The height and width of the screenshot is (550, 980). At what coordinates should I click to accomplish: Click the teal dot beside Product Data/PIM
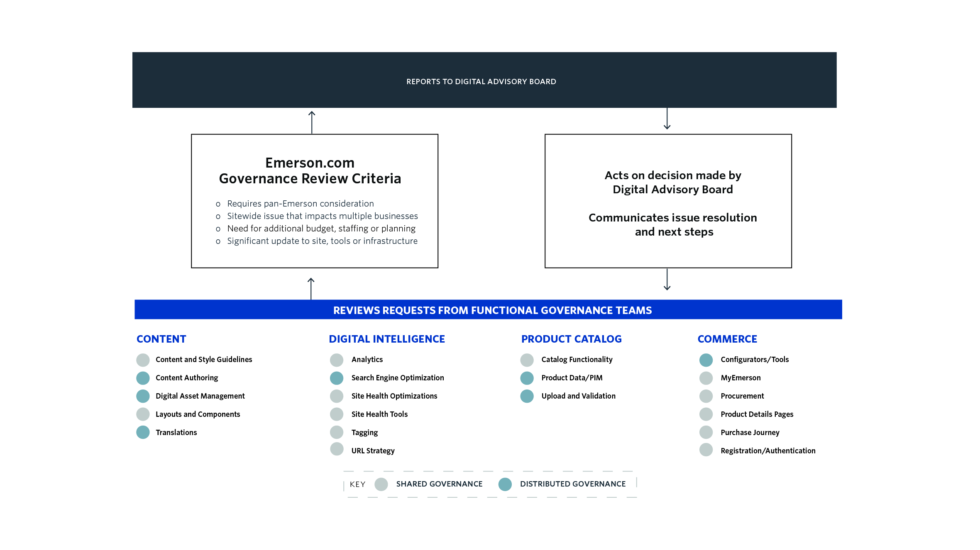click(x=527, y=378)
